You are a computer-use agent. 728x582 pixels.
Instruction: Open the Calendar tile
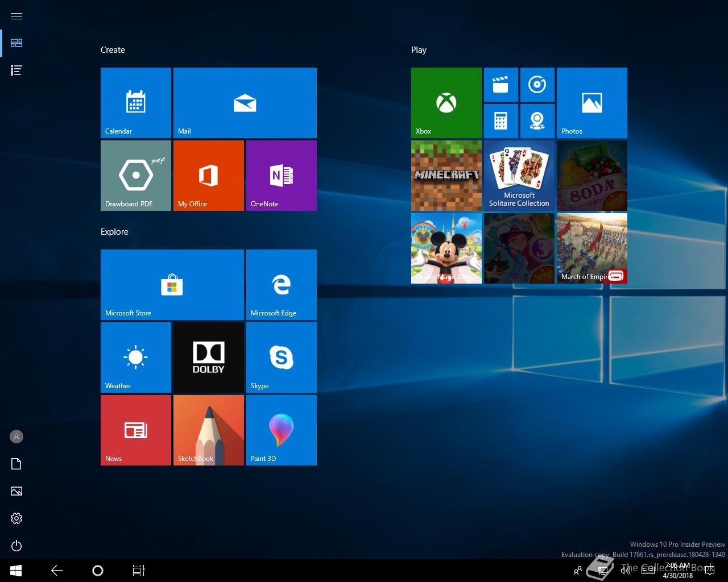(x=136, y=103)
